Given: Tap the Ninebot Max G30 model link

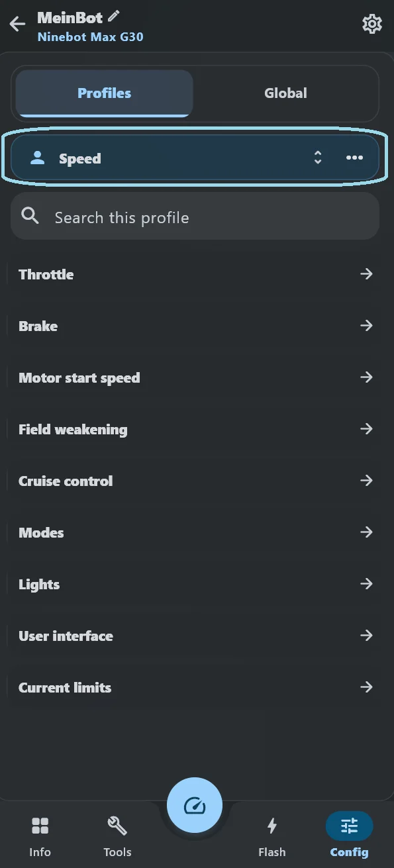Looking at the screenshot, I should click(x=90, y=37).
